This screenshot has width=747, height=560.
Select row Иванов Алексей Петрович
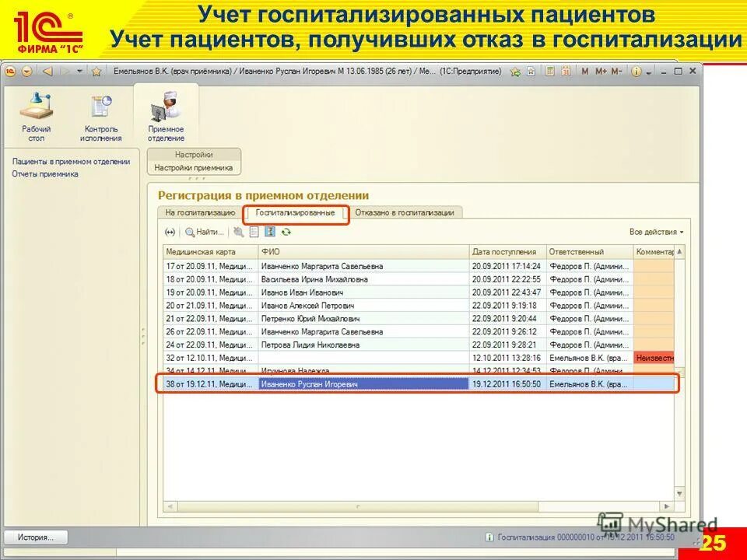tap(419, 305)
